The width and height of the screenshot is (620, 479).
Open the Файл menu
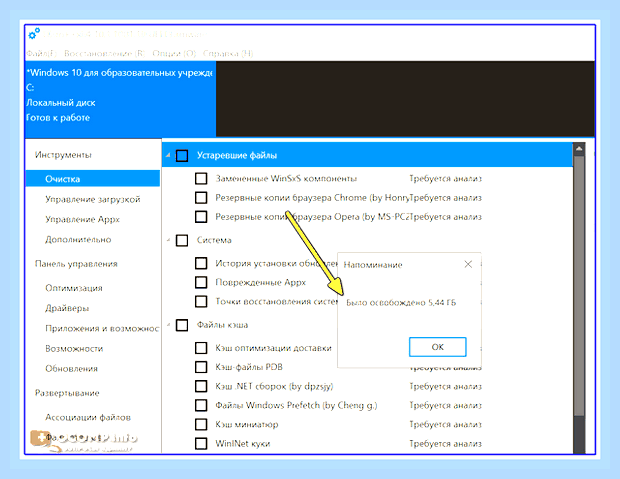[42, 53]
